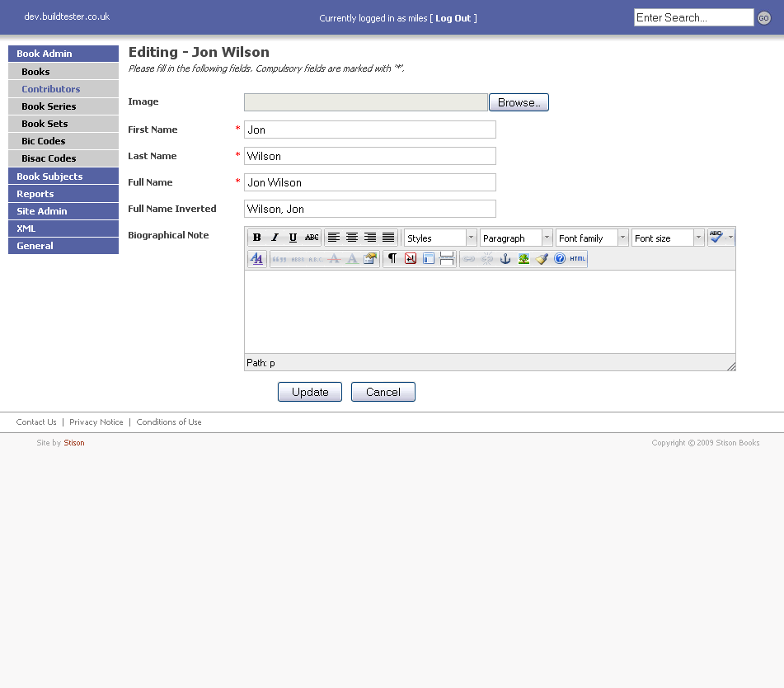This screenshot has width=784, height=688.
Task: Align text left in biographical note
Action: click(x=334, y=238)
